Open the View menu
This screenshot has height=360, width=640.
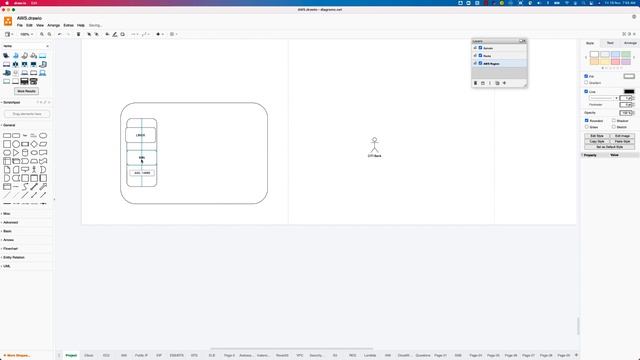[x=40, y=25]
